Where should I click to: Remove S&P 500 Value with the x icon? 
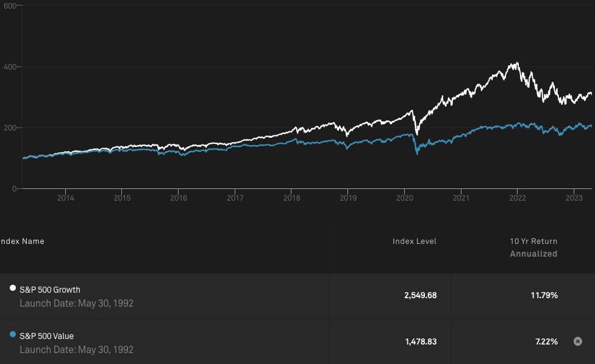click(x=577, y=341)
